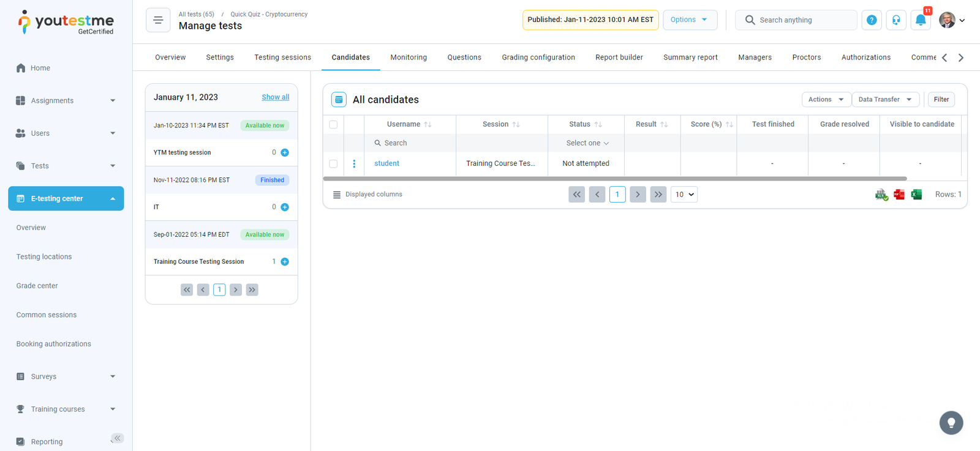980x451 pixels.
Task: Open the hamburger menu icon
Action: tap(158, 20)
